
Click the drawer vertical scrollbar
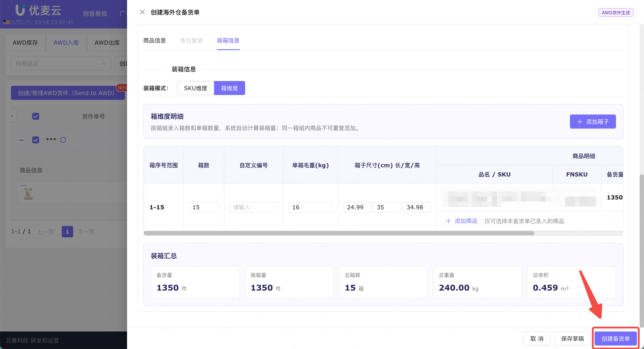642,251
